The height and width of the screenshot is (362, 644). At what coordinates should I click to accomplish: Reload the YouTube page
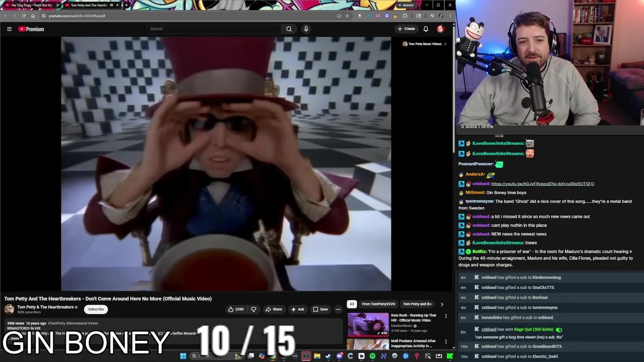click(24, 16)
